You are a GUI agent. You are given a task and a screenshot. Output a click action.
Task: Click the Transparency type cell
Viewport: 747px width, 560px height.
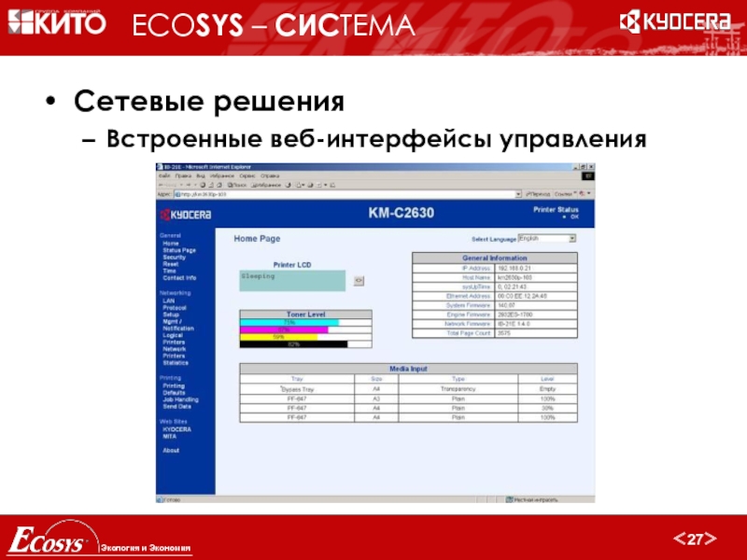pyautogui.click(x=458, y=389)
